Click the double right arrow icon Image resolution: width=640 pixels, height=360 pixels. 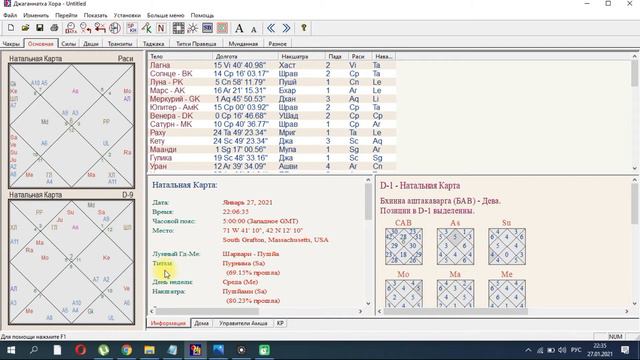click(286, 28)
